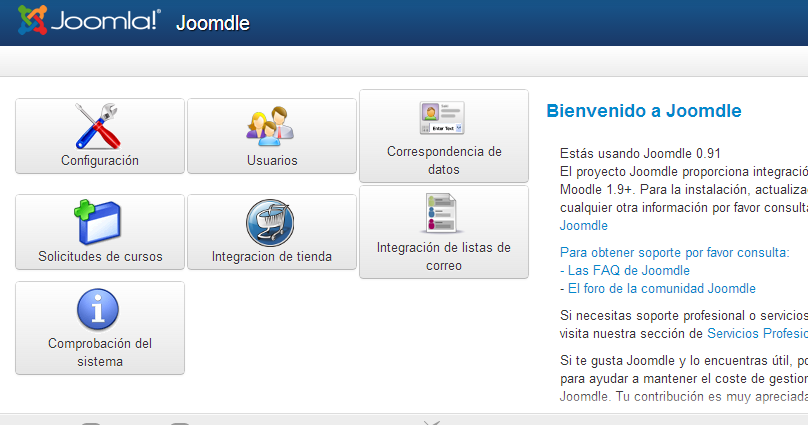The image size is (808, 425).
Task: Visit El foro de la comunidad Joomdle
Action: [x=661, y=288]
